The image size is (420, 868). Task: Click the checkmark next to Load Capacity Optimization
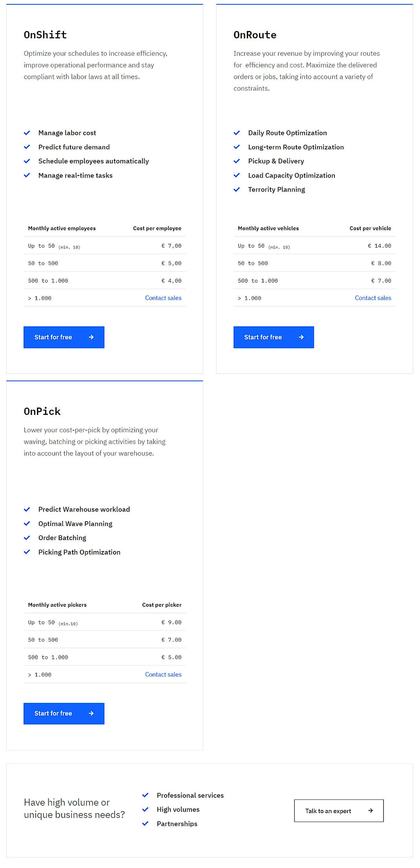[237, 175]
